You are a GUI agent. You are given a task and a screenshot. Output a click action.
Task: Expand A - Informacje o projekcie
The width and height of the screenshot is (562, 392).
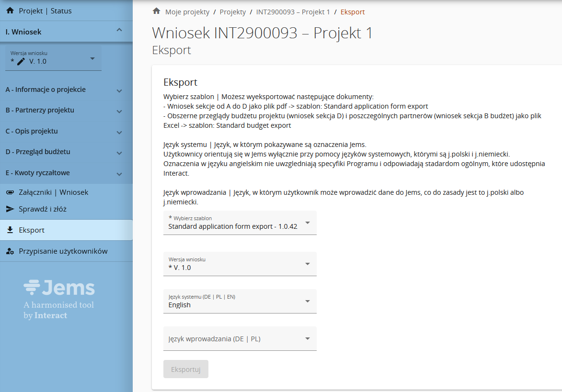119,90
